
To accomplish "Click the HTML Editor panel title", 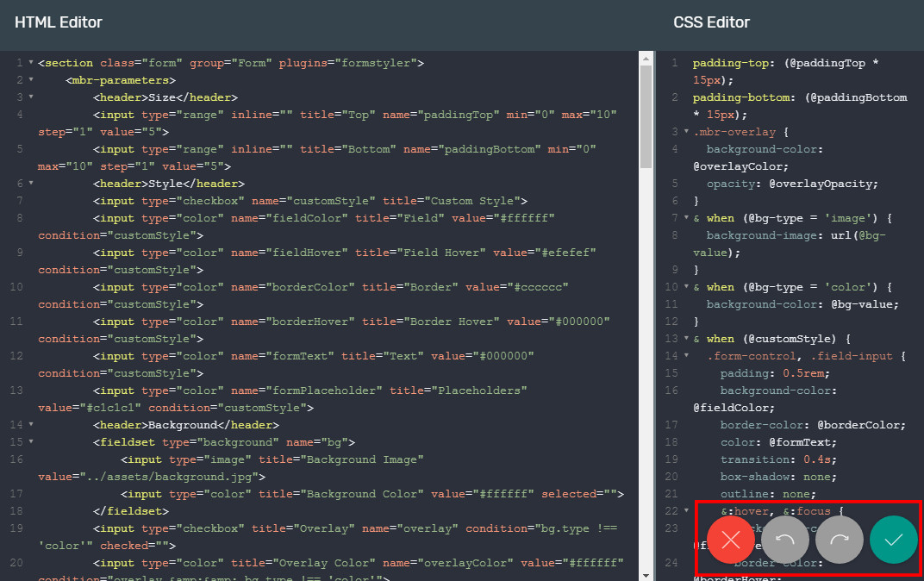I will (x=58, y=22).
